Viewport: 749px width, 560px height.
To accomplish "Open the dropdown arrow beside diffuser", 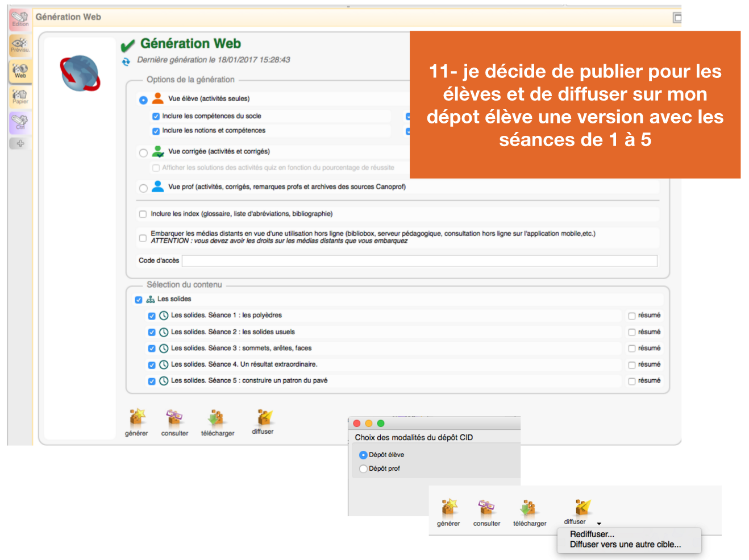I will (x=599, y=524).
